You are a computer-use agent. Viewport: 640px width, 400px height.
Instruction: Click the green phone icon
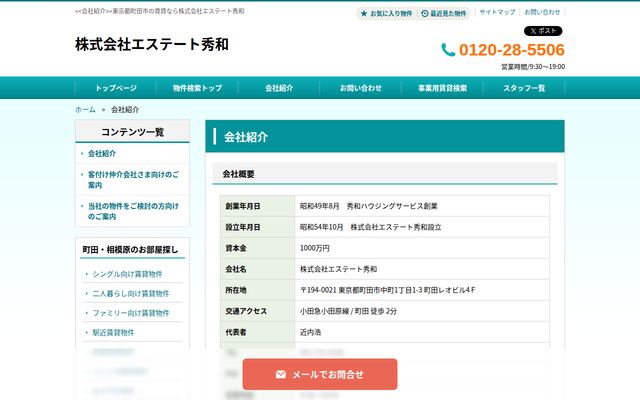pyautogui.click(x=448, y=50)
